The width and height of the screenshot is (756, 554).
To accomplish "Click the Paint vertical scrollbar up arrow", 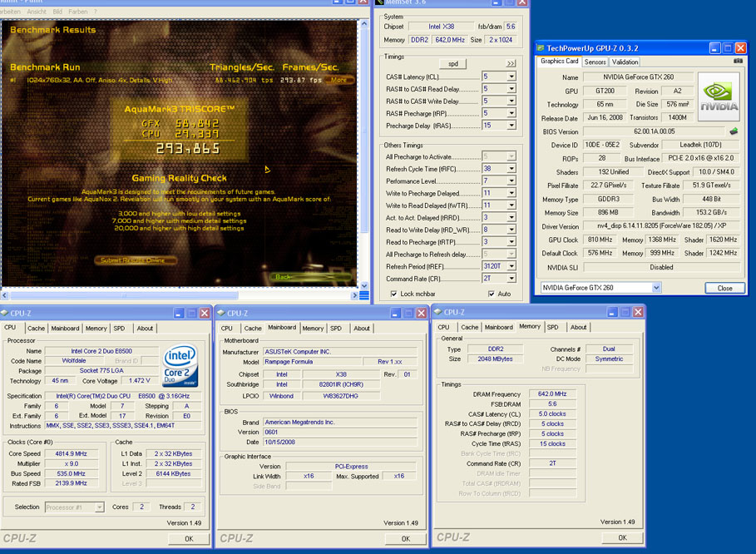I will pos(364,23).
